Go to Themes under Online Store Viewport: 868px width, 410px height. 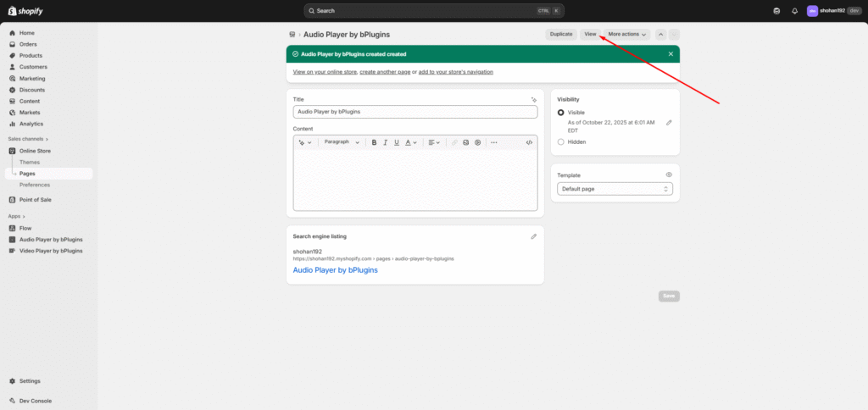tap(30, 162)
